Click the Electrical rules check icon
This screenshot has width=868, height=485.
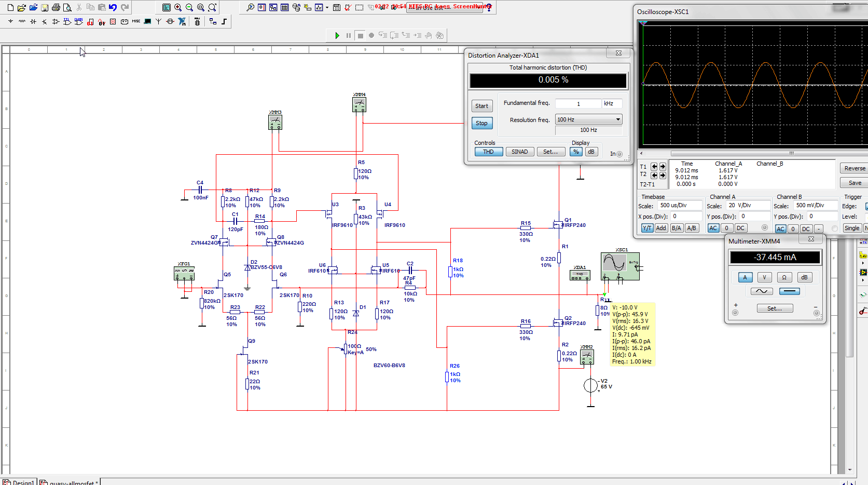[x=348, y=8]
